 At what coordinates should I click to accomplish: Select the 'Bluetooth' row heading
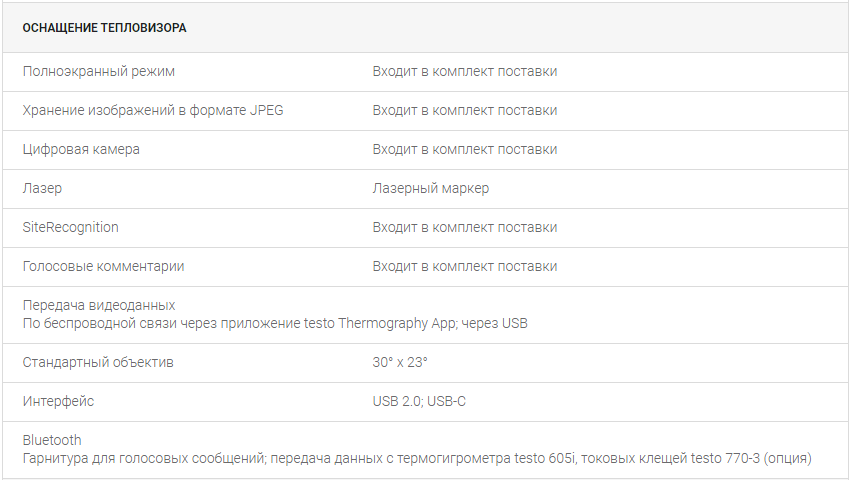(52, 440)
